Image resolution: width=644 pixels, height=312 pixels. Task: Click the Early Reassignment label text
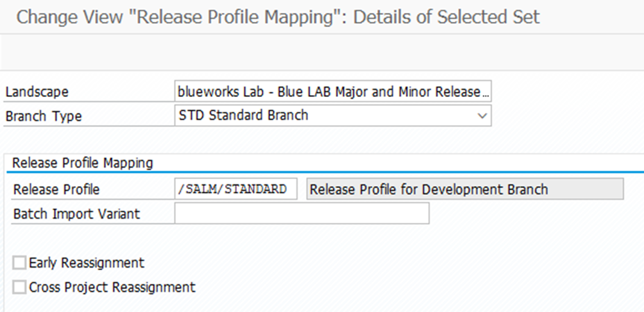pyautogui.click(x=87, y=263)
